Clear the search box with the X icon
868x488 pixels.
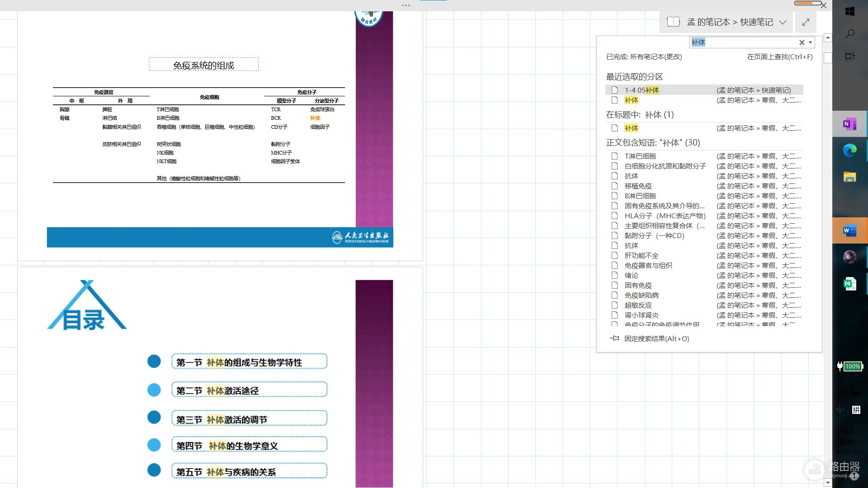click(x=802, y=42)
